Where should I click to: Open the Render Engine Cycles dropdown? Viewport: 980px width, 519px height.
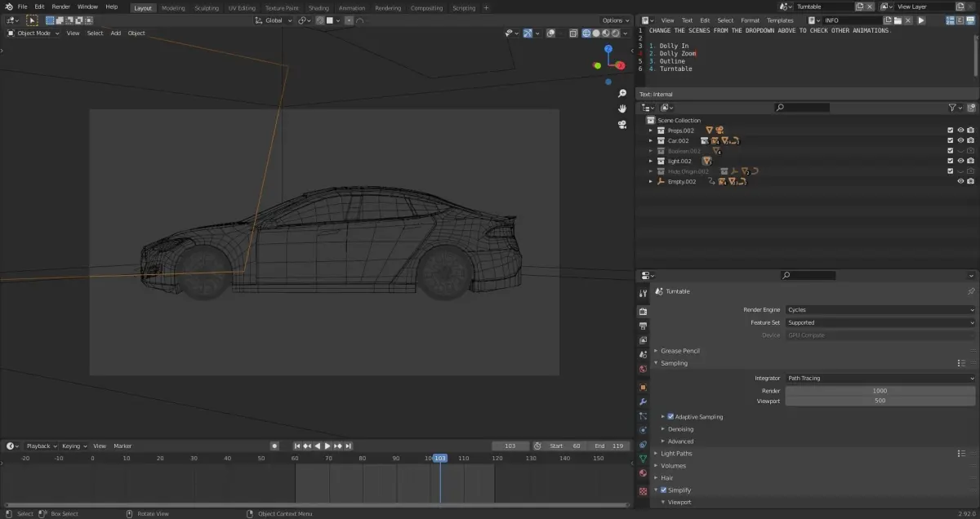tap(880, 310)
